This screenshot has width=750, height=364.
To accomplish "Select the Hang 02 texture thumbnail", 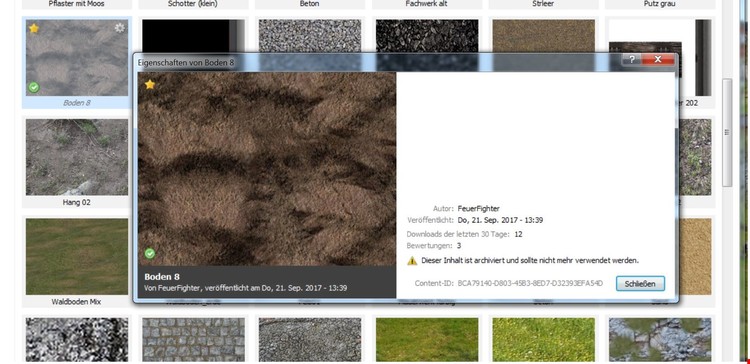I will (x=77, y=157).
